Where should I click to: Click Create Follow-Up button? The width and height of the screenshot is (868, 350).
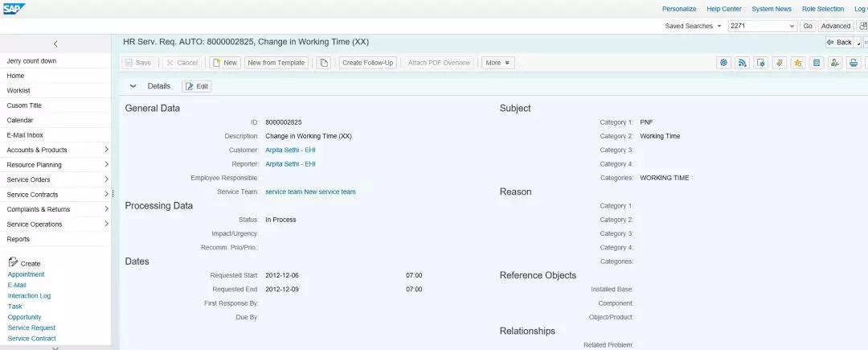367,63
